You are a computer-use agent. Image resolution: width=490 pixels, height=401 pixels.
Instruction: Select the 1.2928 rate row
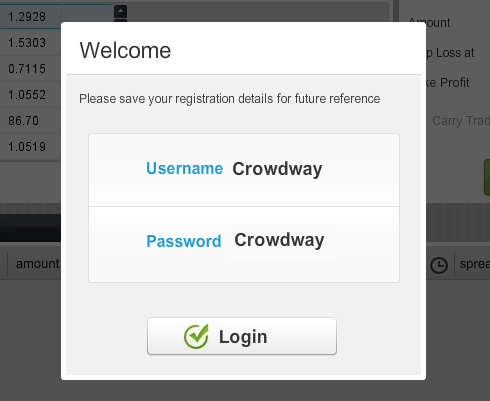click(x=31, y=17)
